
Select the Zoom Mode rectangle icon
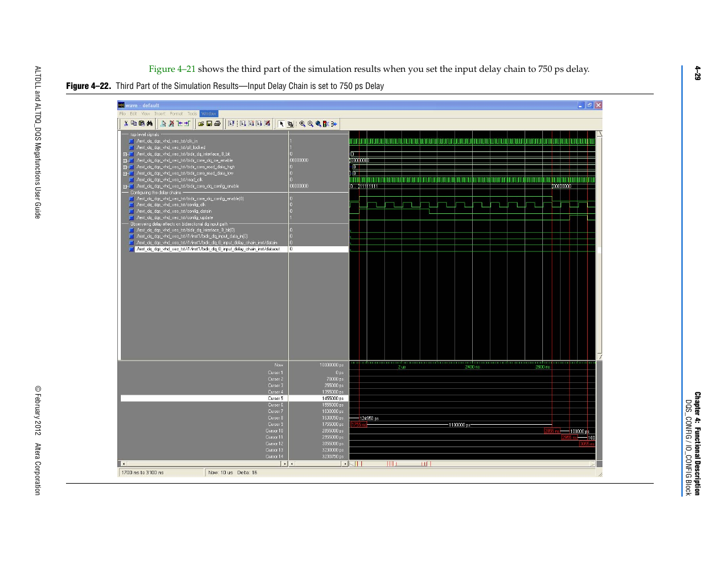[x=290, y=124]
